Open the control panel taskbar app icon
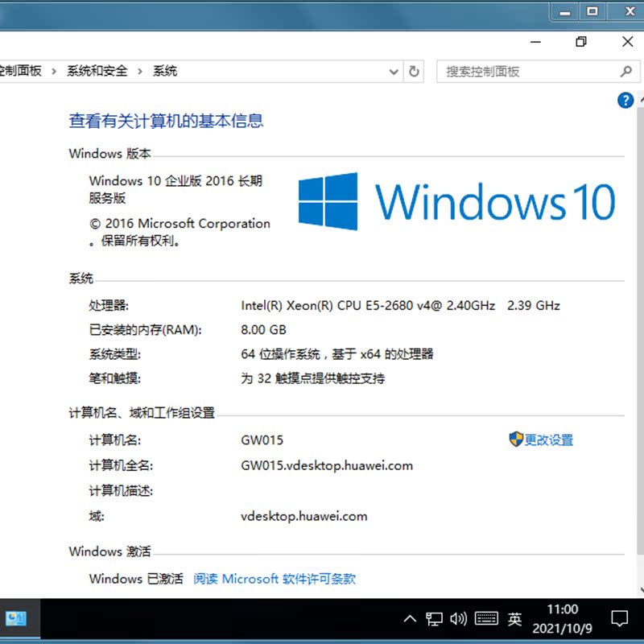 coord(16,618)
